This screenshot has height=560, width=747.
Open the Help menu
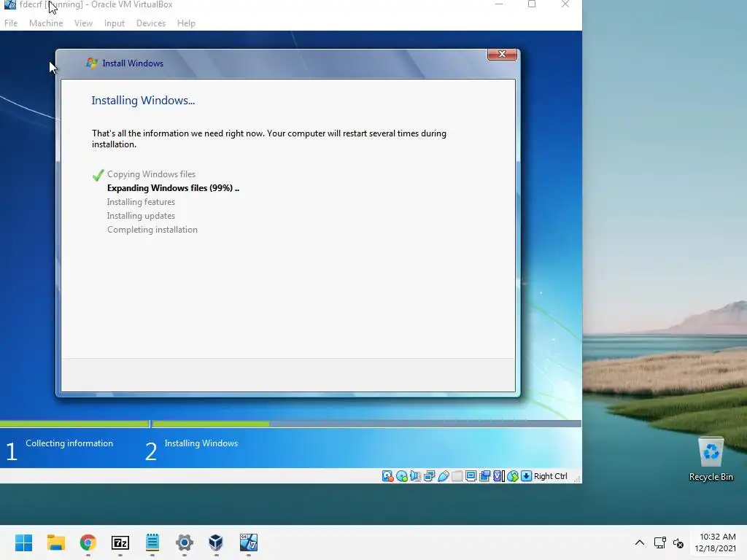pos(186,23)
